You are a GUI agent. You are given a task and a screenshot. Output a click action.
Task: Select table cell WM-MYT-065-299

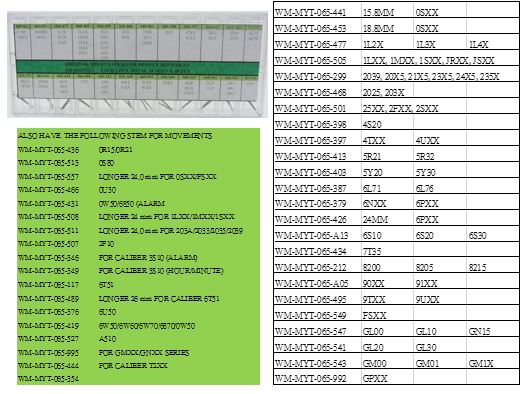(317, 73)
